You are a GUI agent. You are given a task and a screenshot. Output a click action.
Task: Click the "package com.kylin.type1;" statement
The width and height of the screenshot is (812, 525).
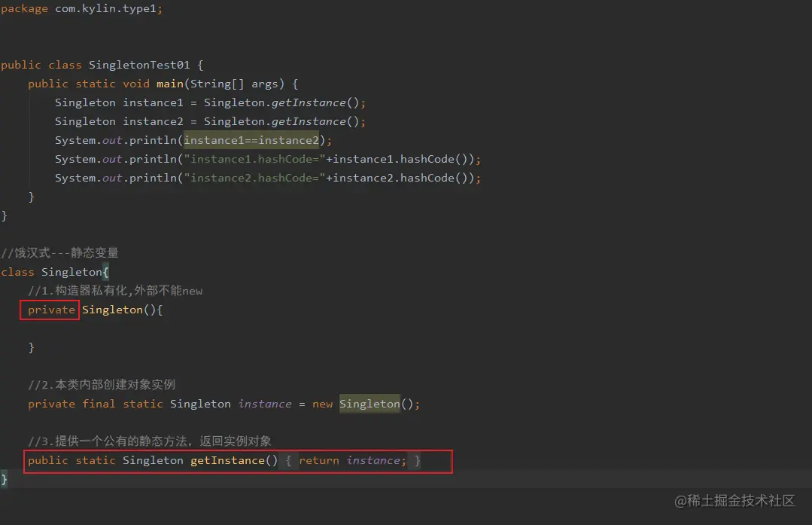coord(81,9)
